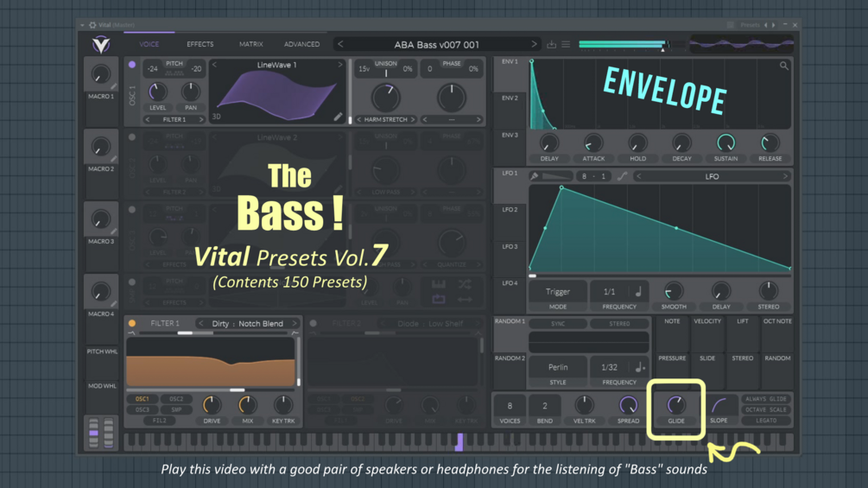Open the Harm Stretch spectral morph selector
868x488 pixels.
[x=386, y=119]
